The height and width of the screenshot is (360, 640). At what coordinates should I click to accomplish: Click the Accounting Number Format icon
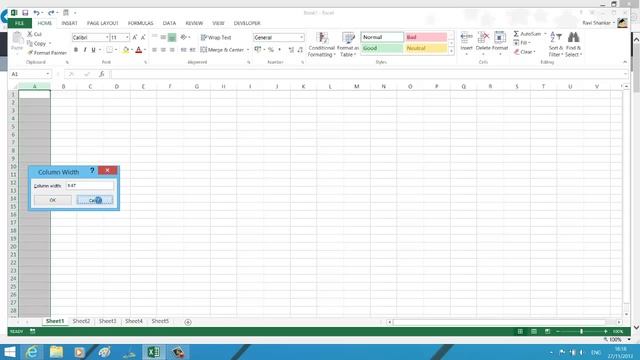click(x=258, y=50)
